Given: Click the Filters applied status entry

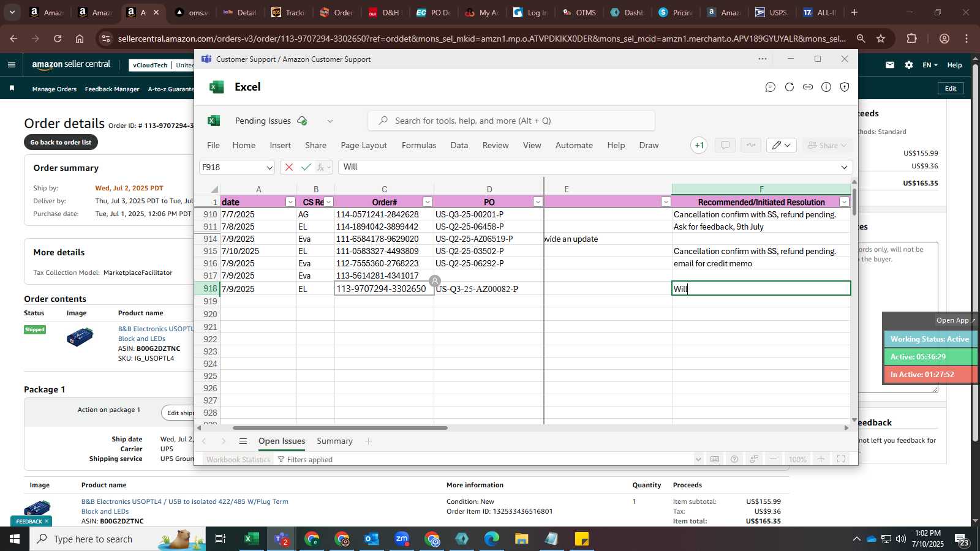Looking at the screenshot, I should click(x=305, y=459).
